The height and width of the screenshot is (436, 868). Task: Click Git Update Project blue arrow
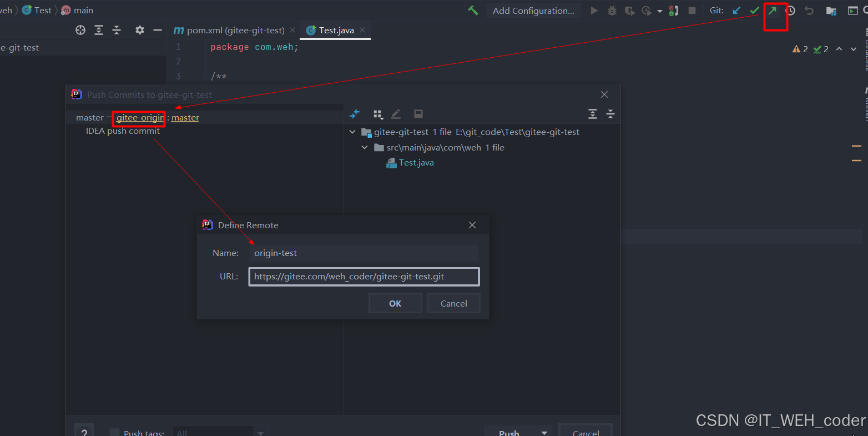[736, 11]
